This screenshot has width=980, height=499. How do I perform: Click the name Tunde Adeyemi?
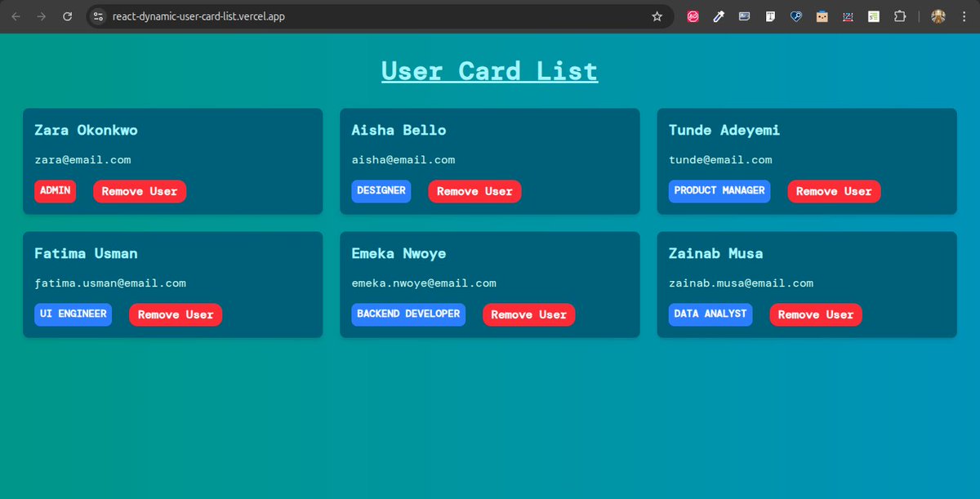tap(724, 131)
